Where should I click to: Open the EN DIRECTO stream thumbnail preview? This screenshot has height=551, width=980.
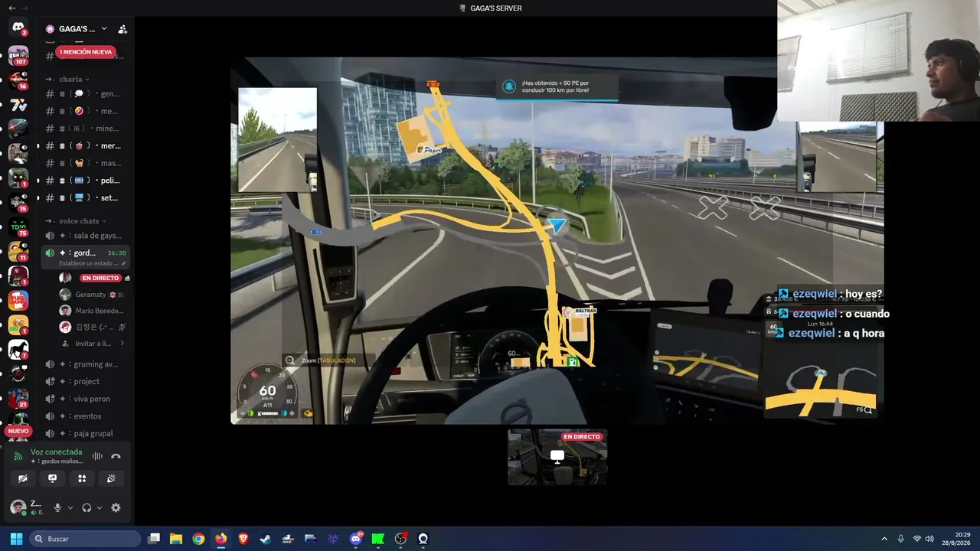point(557,457)
